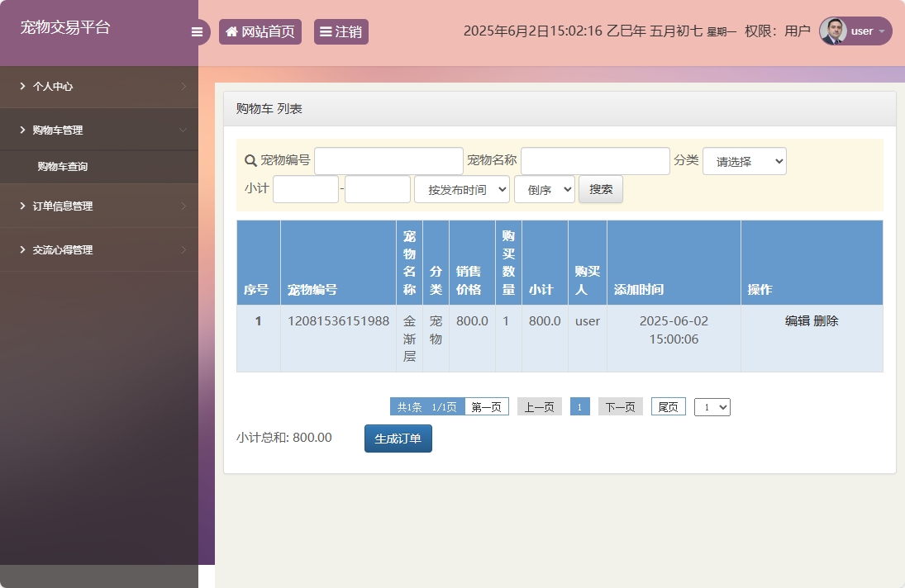Open the page number dropdown beside 尾页
Image resolution: width=905 pixels, height=588 pixels.
tap(712, 406)
